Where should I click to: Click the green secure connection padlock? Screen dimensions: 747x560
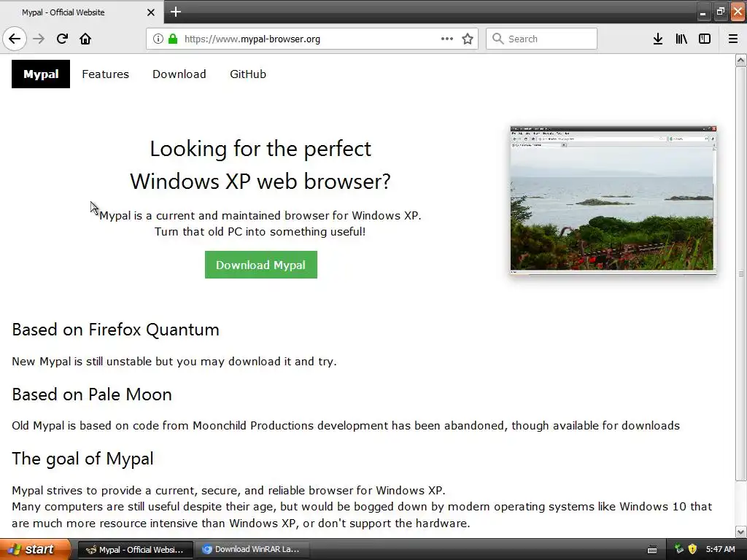pyautogui.click(x=172, y=39)
